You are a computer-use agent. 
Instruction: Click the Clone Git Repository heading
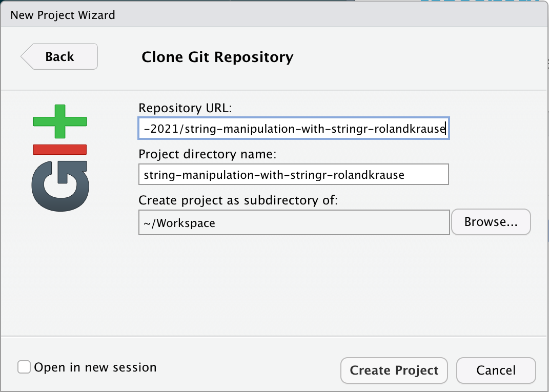[x=217, y=57]
